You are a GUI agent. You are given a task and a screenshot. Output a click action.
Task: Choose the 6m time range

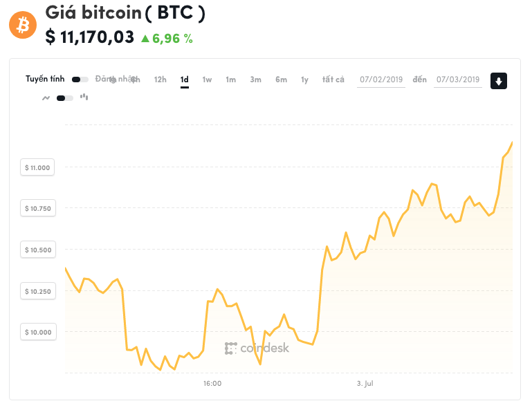(x=281, y=80)
